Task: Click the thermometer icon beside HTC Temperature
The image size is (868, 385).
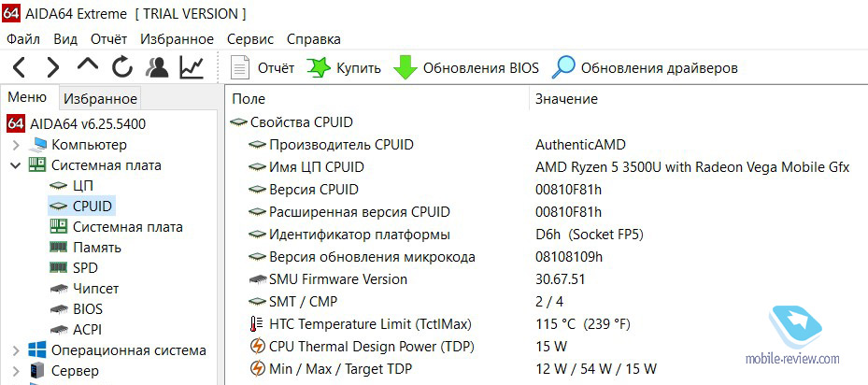Action: tap(256, 324)
